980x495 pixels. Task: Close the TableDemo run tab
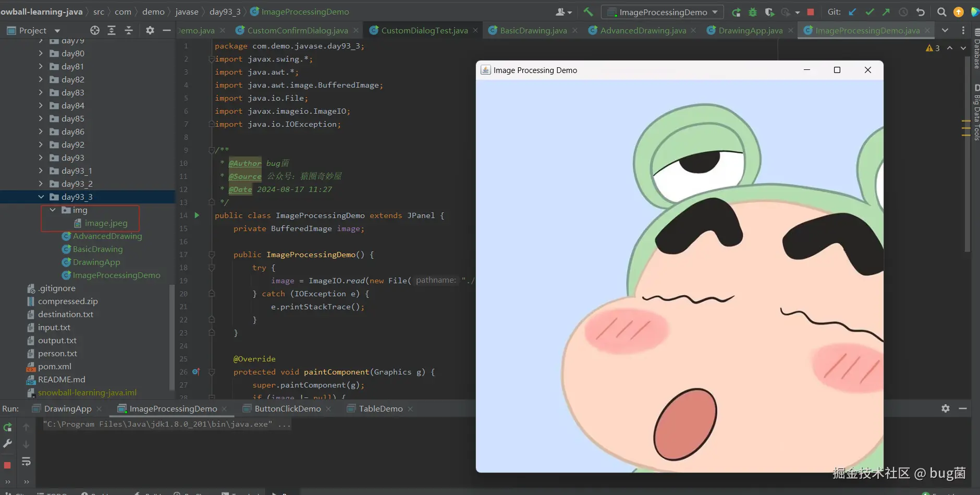(x=410, y=409)
